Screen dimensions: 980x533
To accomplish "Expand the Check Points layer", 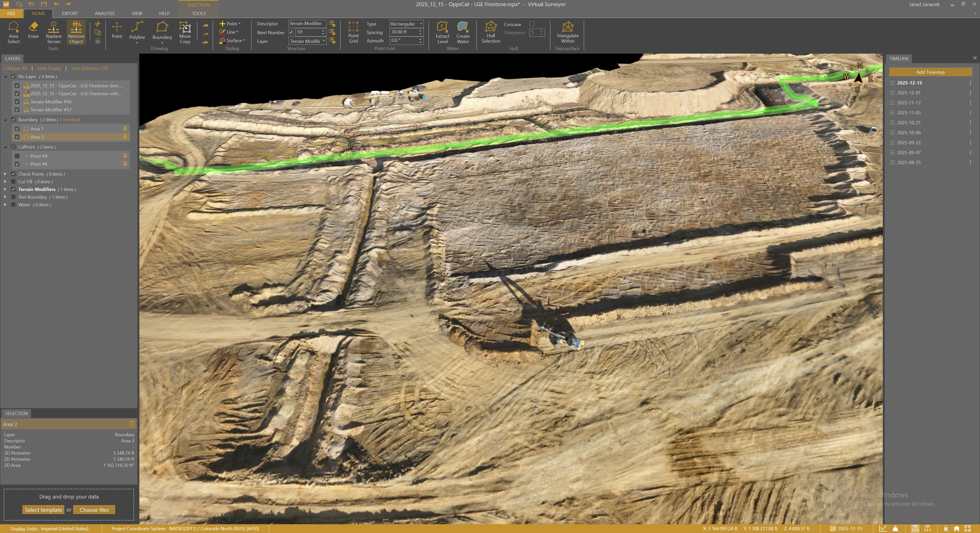I will pyautogui.click(x=5, y=174).
